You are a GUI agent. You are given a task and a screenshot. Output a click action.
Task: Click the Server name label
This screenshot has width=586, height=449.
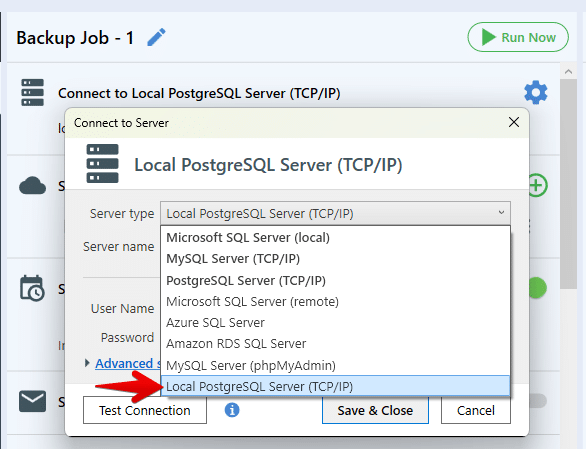tap(118, 247)
